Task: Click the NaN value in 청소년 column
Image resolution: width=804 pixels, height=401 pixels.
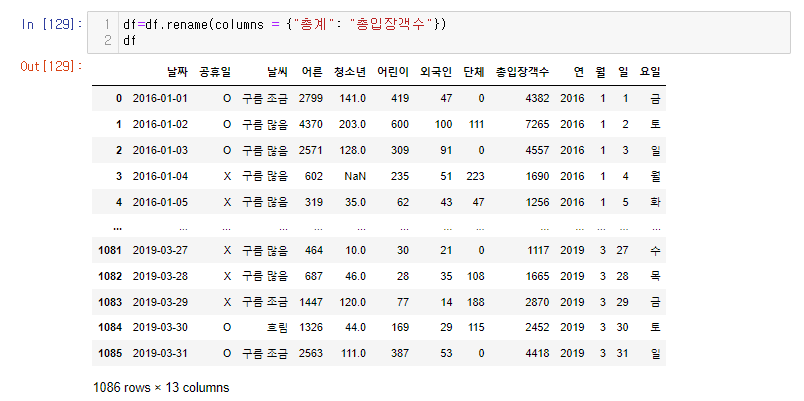Action: point(355,176)
